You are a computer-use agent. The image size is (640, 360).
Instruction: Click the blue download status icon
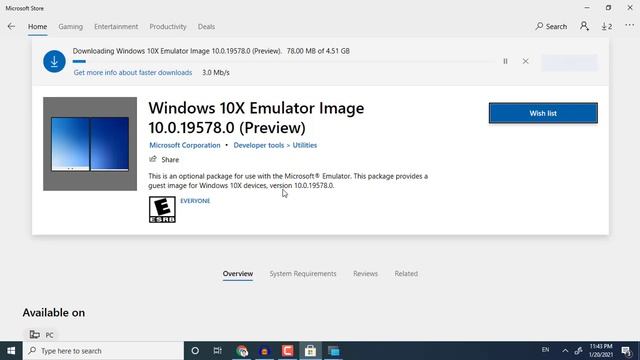[54, 62]
